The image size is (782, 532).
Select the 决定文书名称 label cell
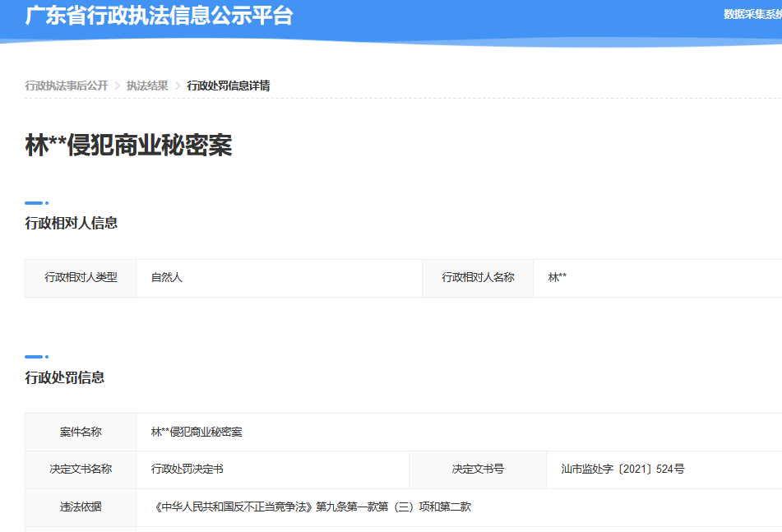[x=81, y=470]
